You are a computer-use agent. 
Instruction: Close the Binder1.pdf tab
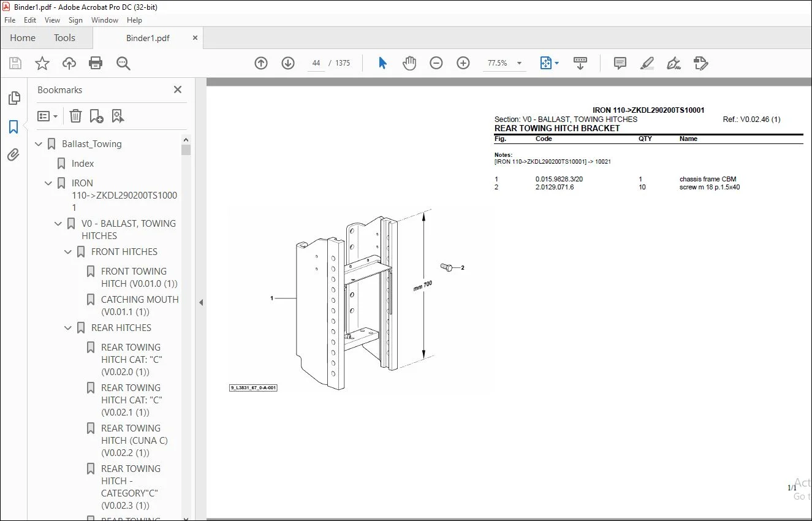(195, 38)
